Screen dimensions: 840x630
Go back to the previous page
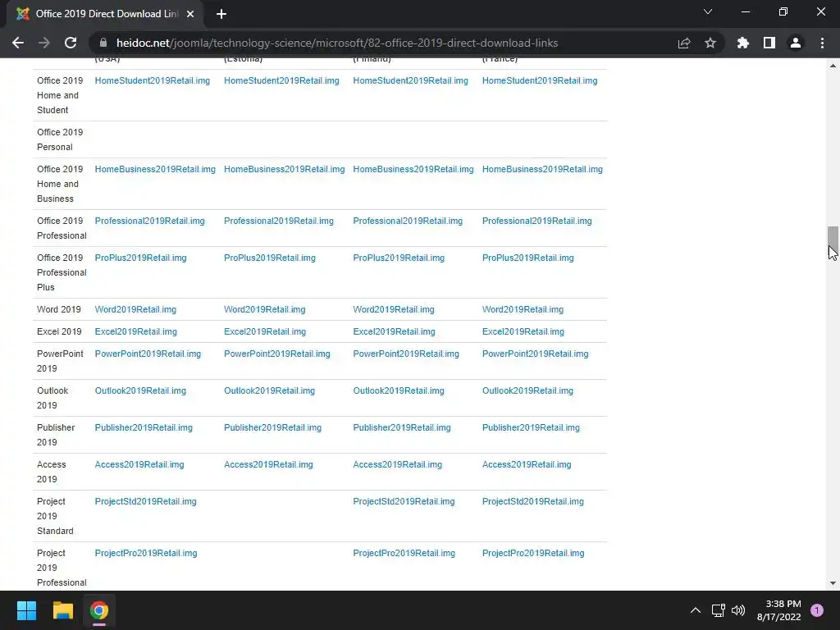coord(18,43)
